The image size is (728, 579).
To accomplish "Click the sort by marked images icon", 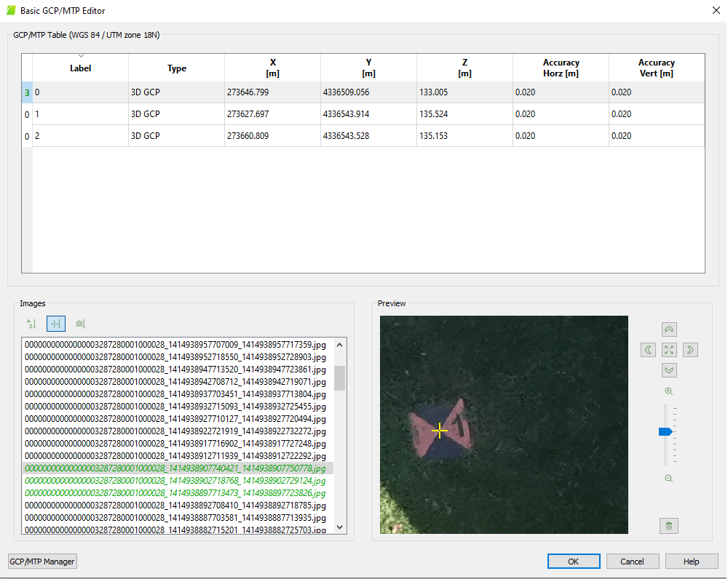I will (x=81, y=324).
